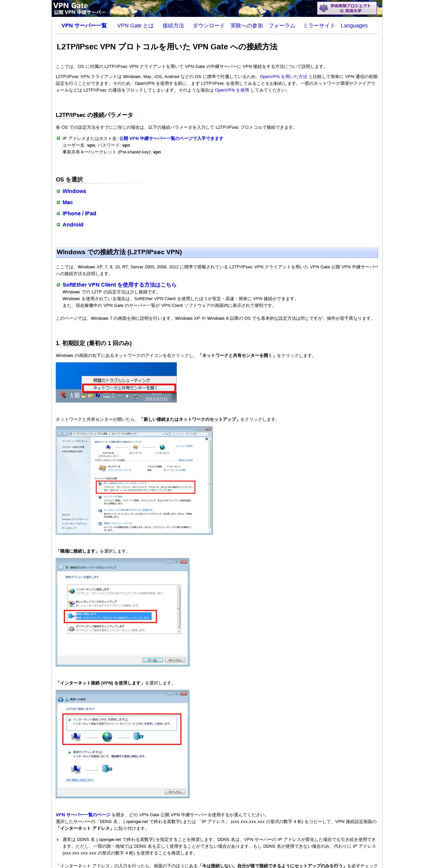The width and height of the screenshot is (434, 868).
Task: Click heading OS を選択
Action: pos(69,179)
